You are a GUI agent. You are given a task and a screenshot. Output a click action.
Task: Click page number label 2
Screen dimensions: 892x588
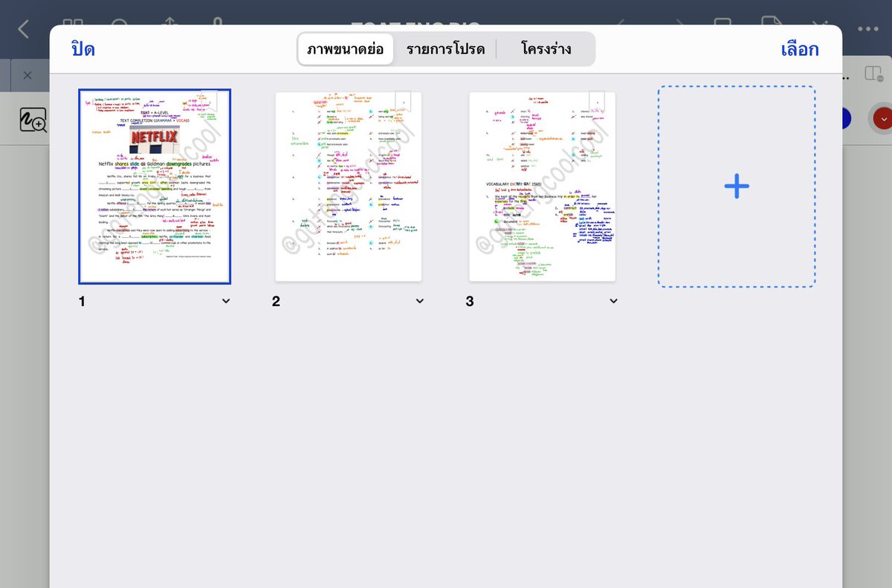(276, 302)
